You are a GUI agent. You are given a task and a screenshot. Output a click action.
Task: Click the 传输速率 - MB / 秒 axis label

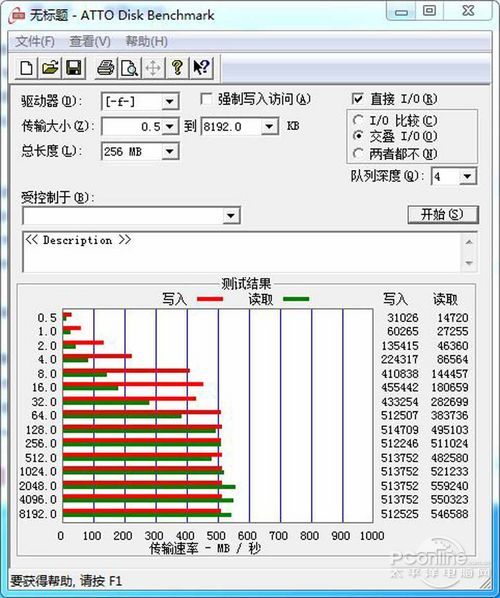pos(205,548)
